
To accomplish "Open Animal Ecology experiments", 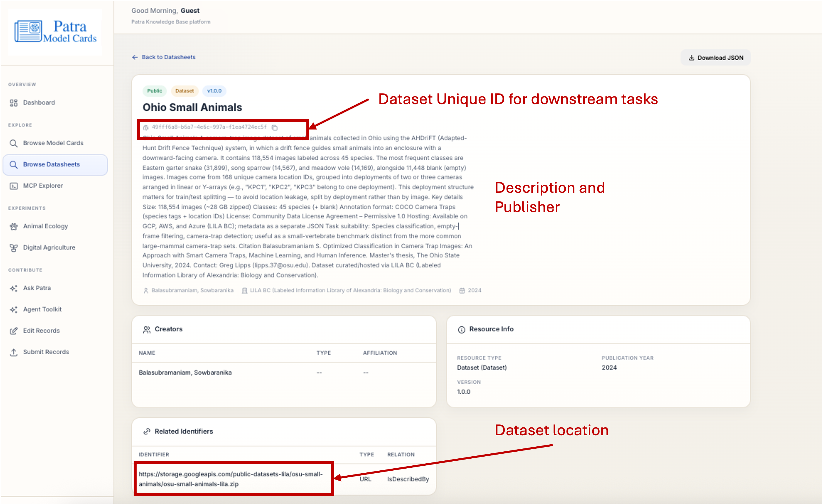I will tap(55, 226).
